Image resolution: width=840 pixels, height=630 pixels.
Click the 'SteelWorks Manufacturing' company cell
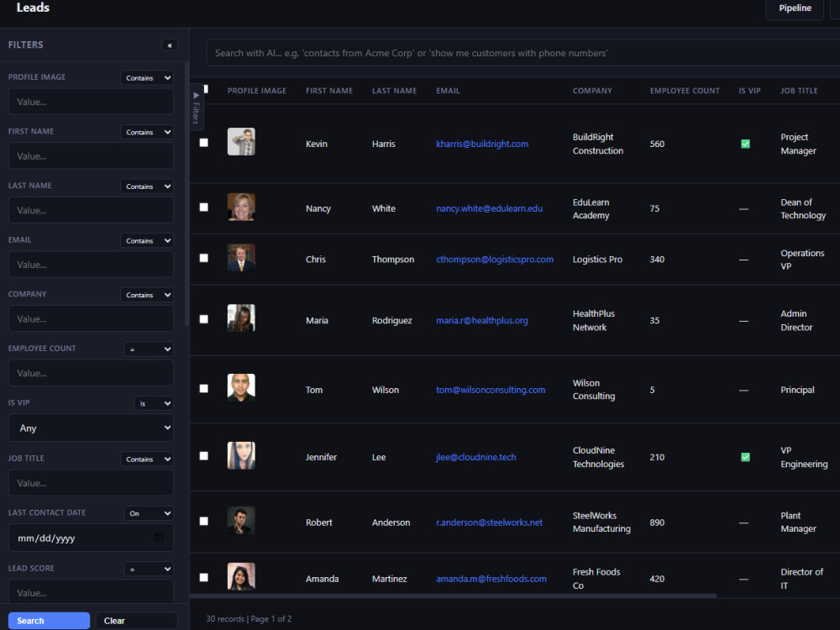601,522
